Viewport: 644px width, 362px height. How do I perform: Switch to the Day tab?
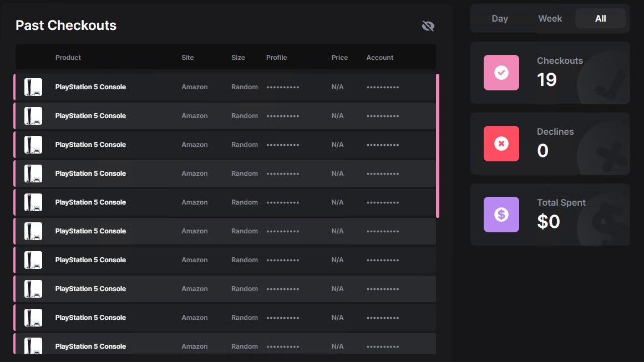(500, 18)
